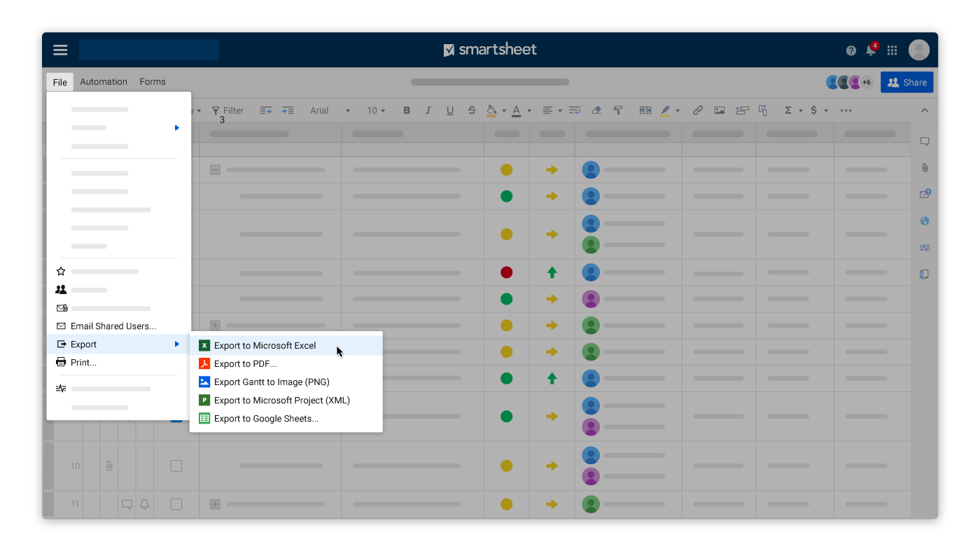Toggle the checkbox on row 10
Viewport: 980px width, 551px height.
[176, 466]
